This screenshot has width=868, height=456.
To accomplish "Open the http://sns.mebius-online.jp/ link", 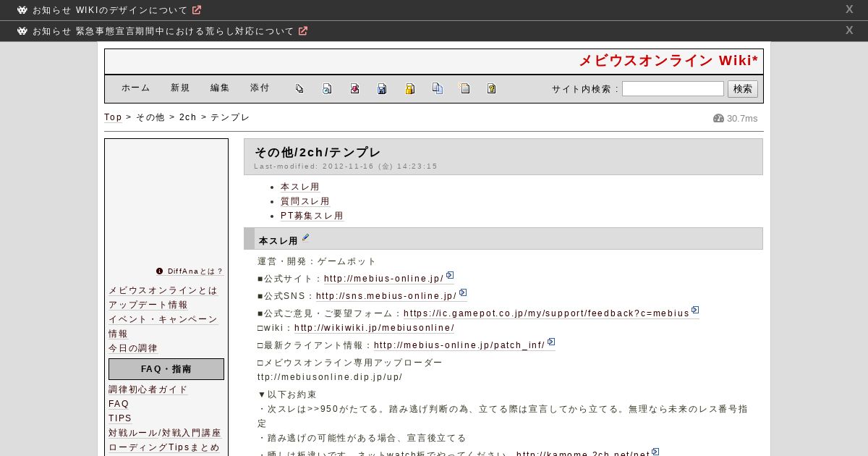I will 386,296.
